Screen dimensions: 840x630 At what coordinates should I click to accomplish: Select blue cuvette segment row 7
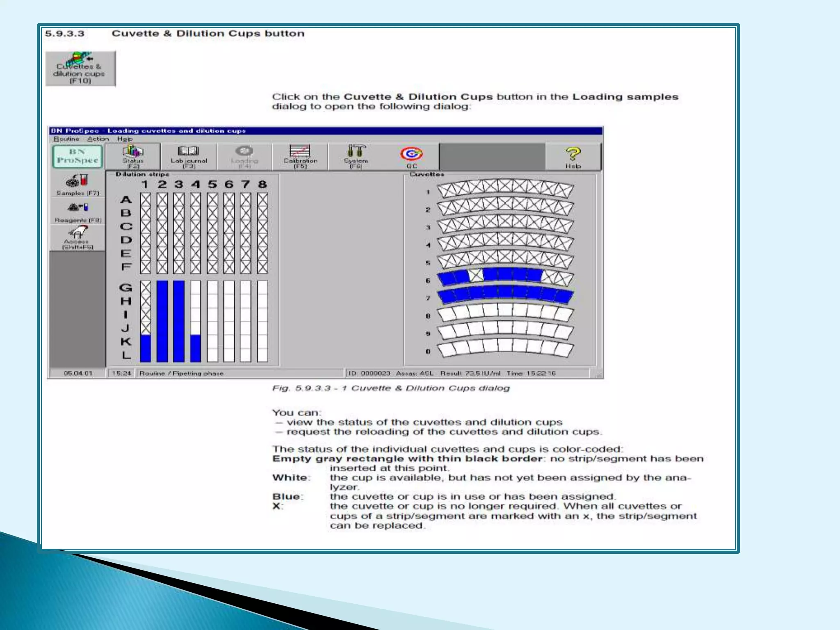[x=505, y=293]
